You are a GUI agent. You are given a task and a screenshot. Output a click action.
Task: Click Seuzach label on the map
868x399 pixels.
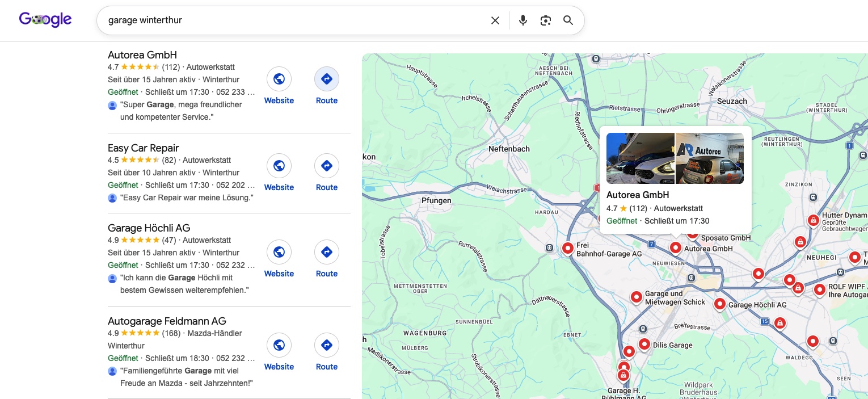point(732,101)
